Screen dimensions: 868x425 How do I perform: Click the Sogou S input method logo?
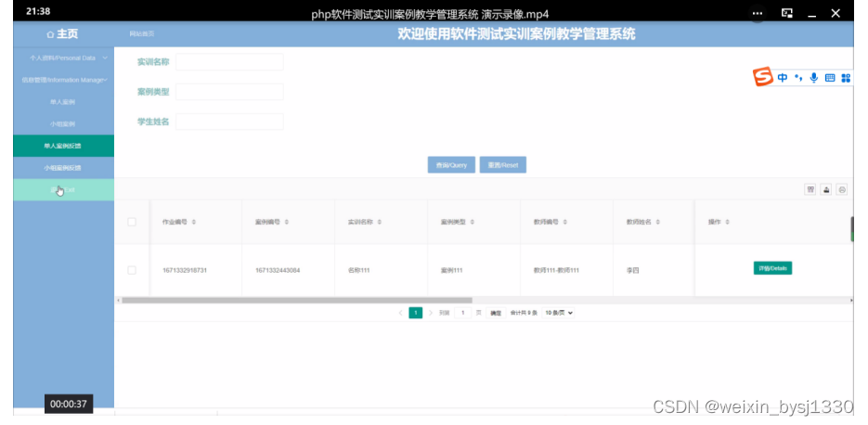[763, 77]
